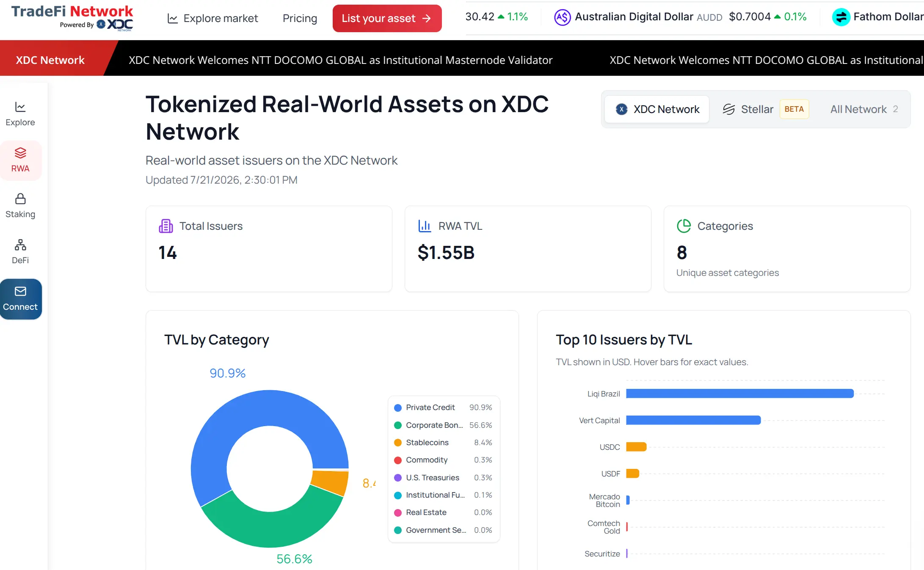Image resolution: width=924 pixels, height=570 pixels.
Task: Click the orange Stablecoins donut segment
Action: 331,482
